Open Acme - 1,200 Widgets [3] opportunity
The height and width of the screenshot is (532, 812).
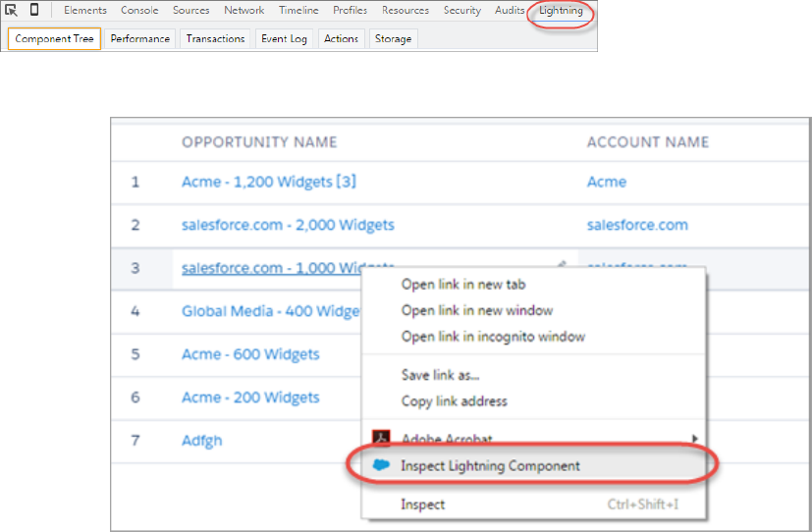(269, 183)
